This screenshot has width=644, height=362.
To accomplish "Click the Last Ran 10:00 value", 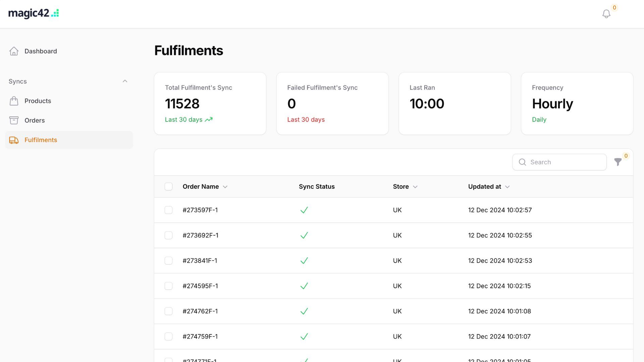I will (427, 104).
